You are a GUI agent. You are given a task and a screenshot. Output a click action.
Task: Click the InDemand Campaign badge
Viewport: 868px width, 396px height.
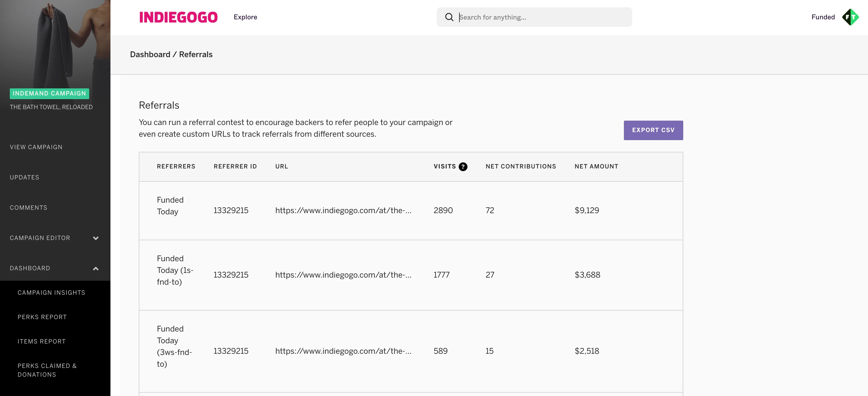coord(50,94)
